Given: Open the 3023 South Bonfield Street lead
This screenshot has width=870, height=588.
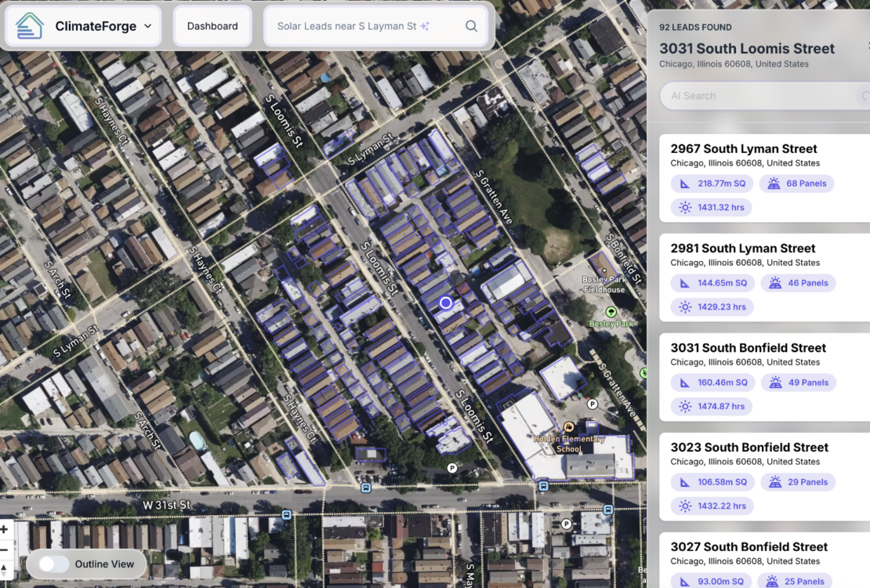Looking at the screenshot, I should click(x=749, y=448).
